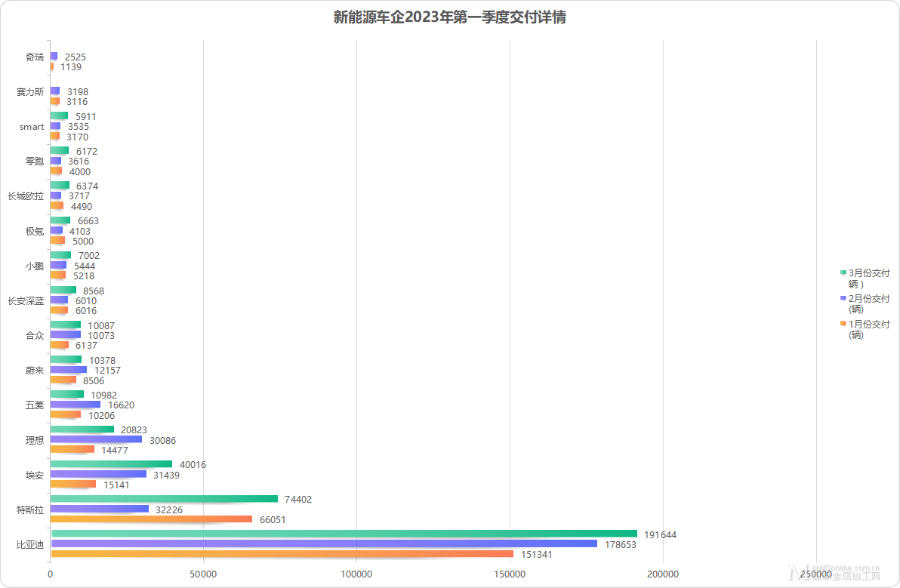Click data label 66051
Screen dimensions: 900x588
click(x=273, y=520)
